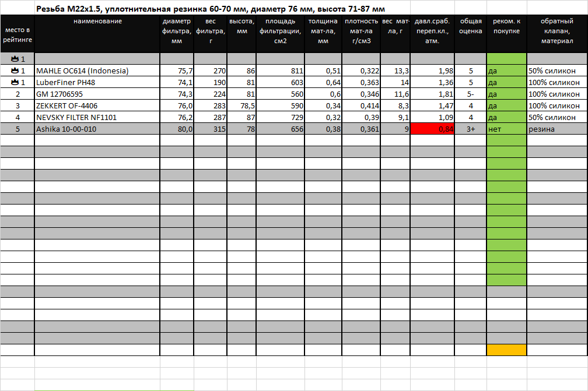Click filtration area value "603"

point(280,82)
